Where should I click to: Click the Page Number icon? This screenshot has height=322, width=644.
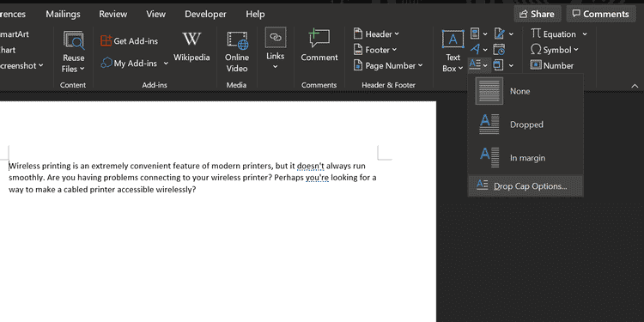click(358, 65)
